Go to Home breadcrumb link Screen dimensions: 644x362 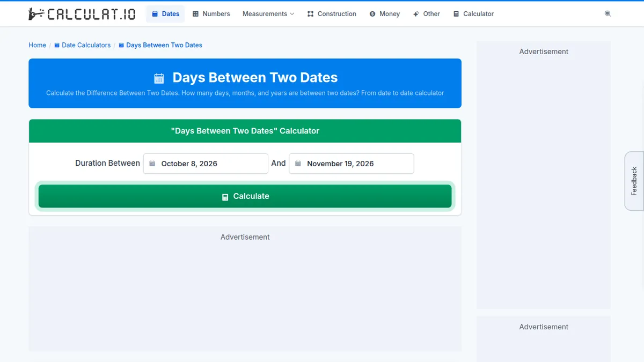pos(38,45)
